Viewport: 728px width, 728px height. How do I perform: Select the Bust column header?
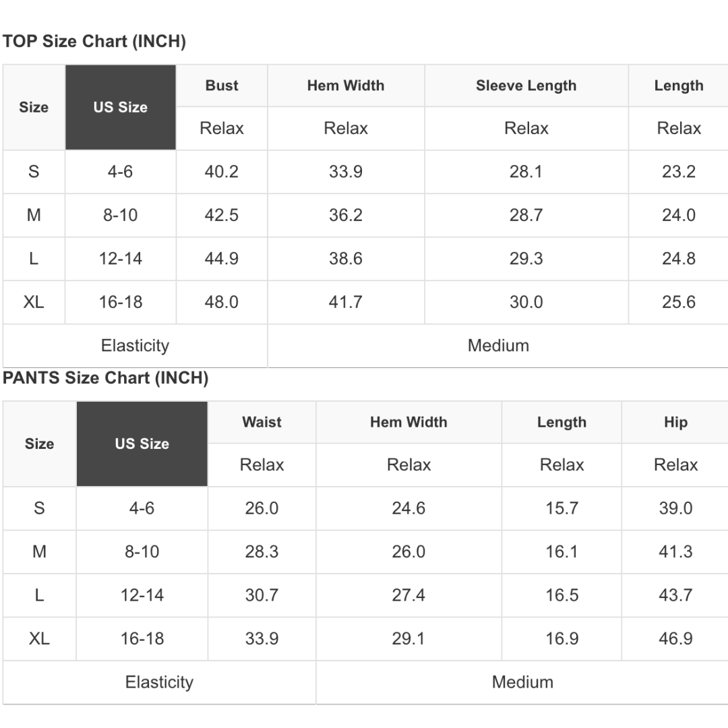click(222, 86)
